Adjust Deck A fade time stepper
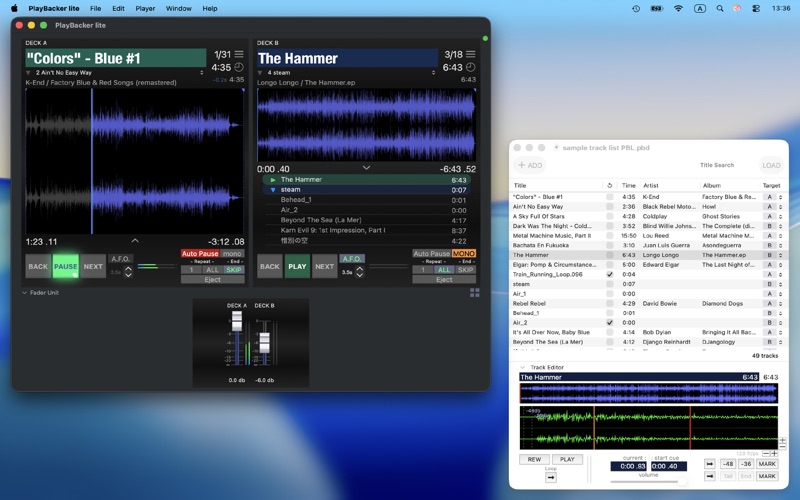800x500 pixels. pyautogui.click(x=129, y=272)
